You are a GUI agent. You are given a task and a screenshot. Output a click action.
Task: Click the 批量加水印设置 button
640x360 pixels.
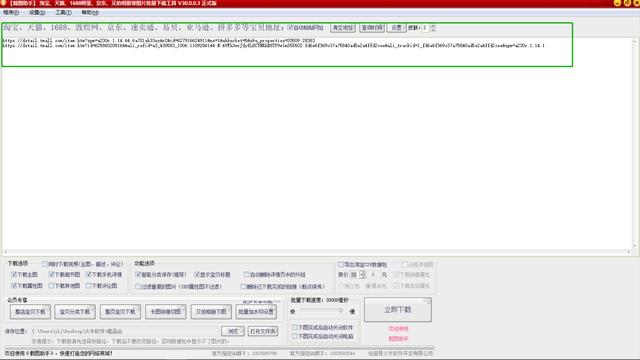256,311
